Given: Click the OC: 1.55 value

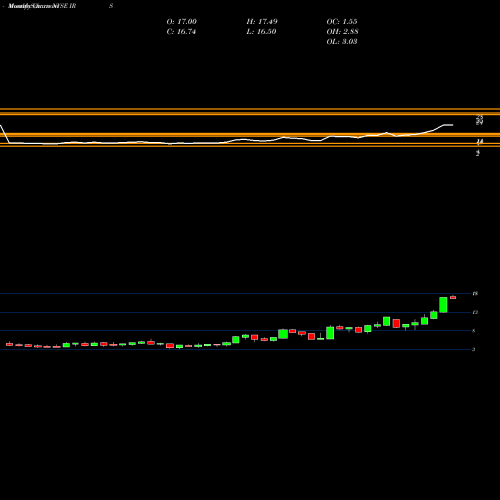Looking at the screenshot, I should tap(342, 22).
